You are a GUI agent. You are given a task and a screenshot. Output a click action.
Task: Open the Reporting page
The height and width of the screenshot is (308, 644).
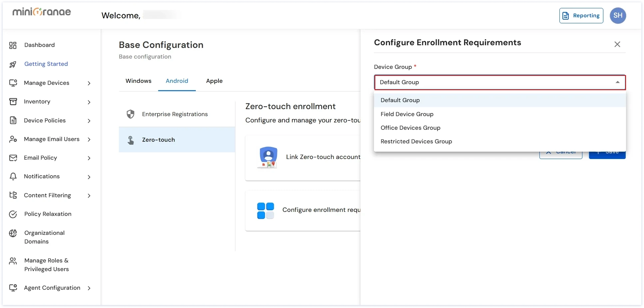point(581,16)
